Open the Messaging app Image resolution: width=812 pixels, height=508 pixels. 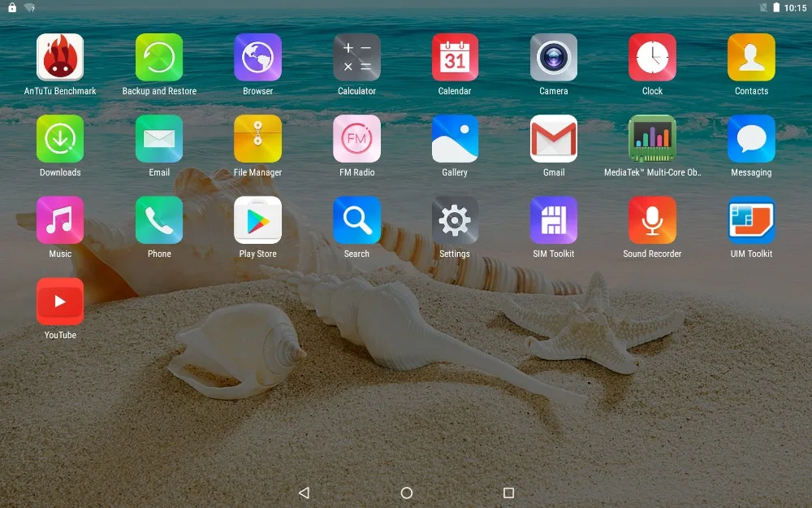pyautogui.click(x=751, y=139)
